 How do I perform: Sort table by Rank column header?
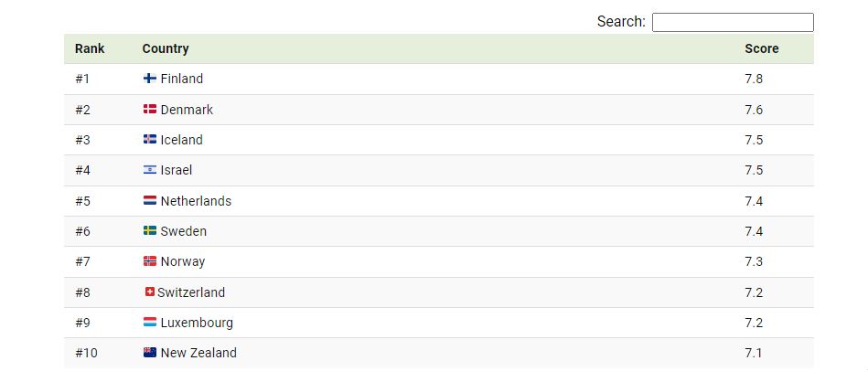point(90,48)
